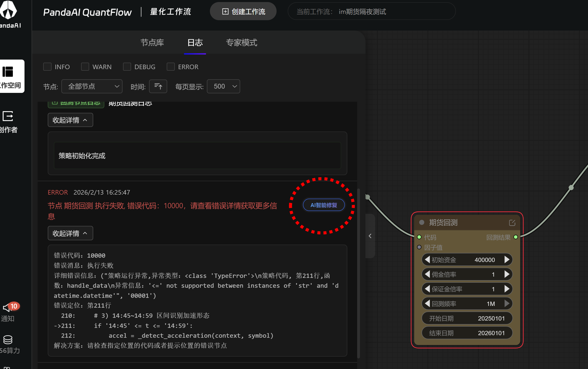The height and width of the screenshot is (369, 588).
Task: Click error code line 错误代码：10000
Action: pos(80,255)
